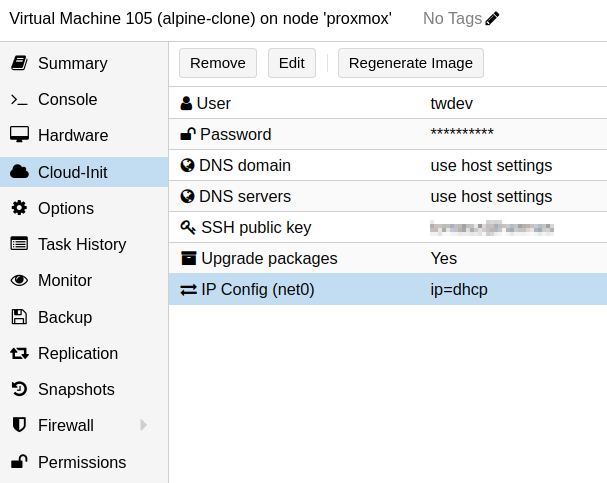Image resolution: width=607 pixels, height=483 pixels.
Task: Select the User row label
Action: tap(213, 103)
